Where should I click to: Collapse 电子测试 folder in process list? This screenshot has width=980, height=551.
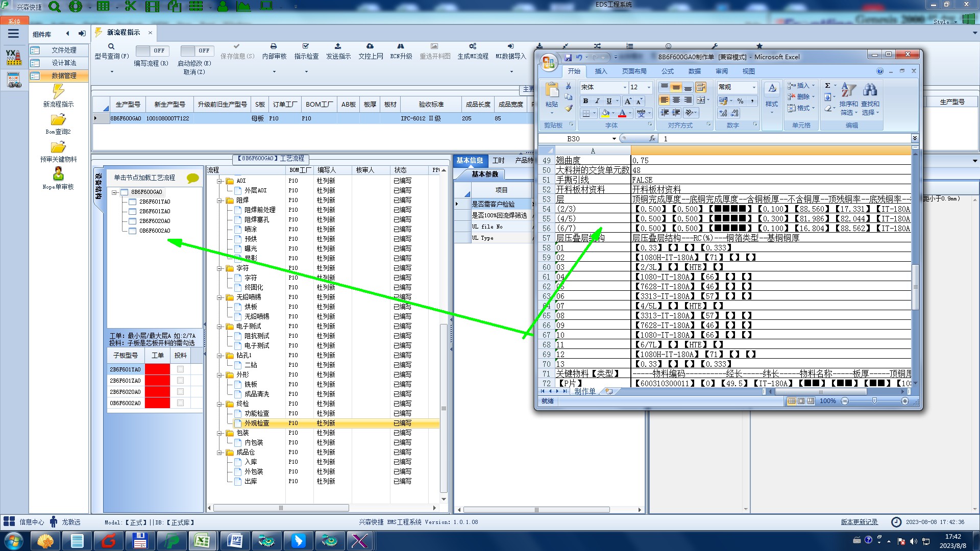tap(220, 327)
